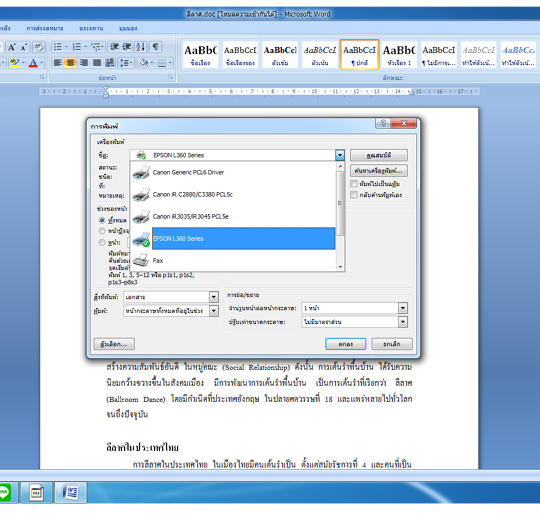Click the highlighted Center align icon
Image resolution: width=540 pixels, height=525 pixels.
pyautogui.click(x=70, y=63)
